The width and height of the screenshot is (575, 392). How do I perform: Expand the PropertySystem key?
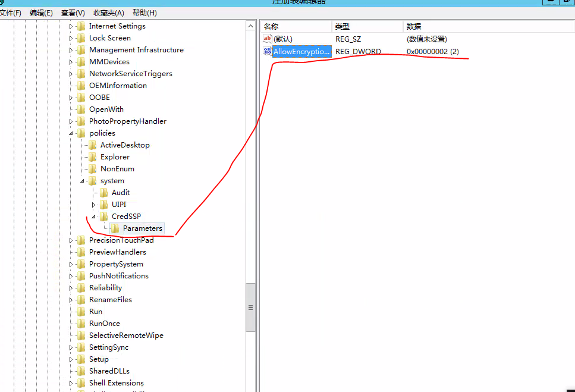71,264
